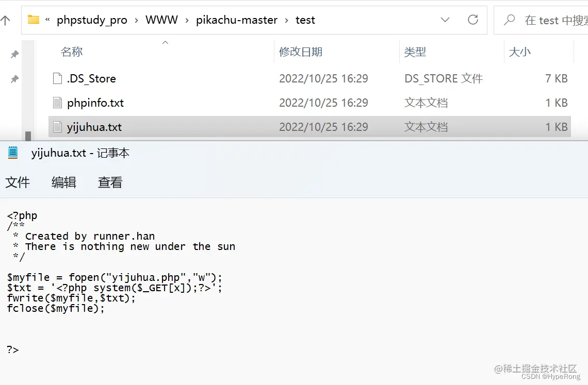Select the phpinfo.txt file name

click(x=95, y=103)
